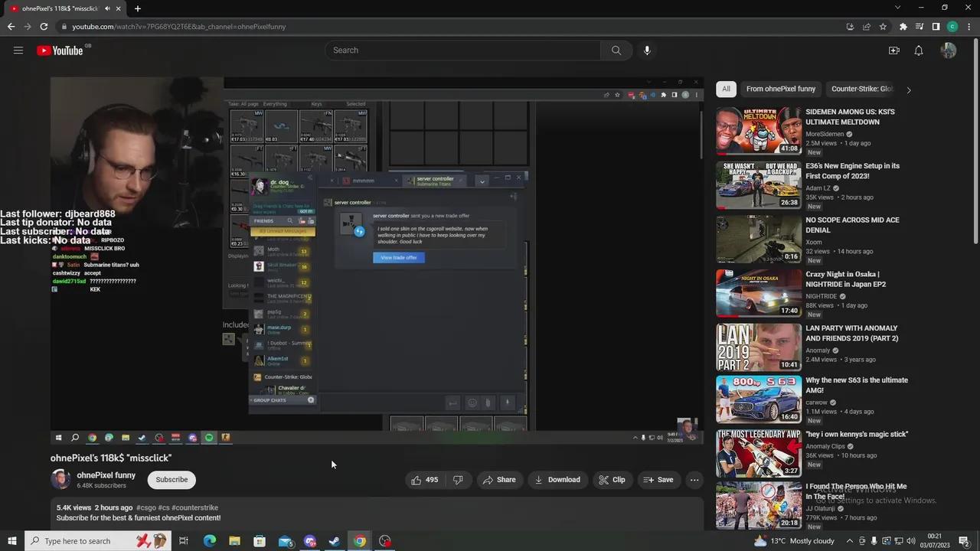Open more actions three-dot menu

694,480
